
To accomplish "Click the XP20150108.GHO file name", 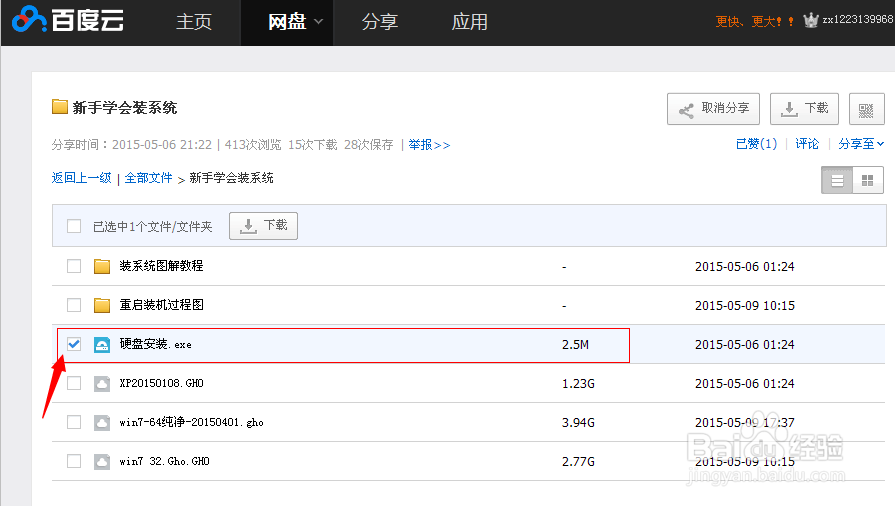I will click(x=162, y=383).
